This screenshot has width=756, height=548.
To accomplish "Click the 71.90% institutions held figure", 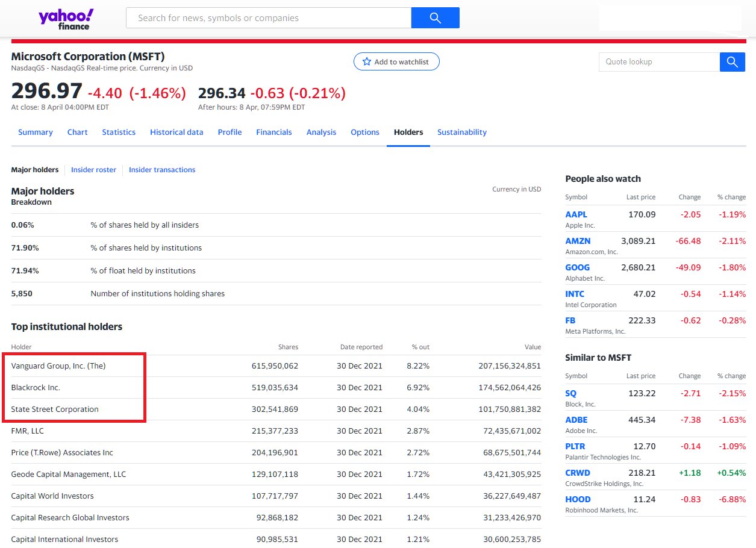I will tap(25, 248).
